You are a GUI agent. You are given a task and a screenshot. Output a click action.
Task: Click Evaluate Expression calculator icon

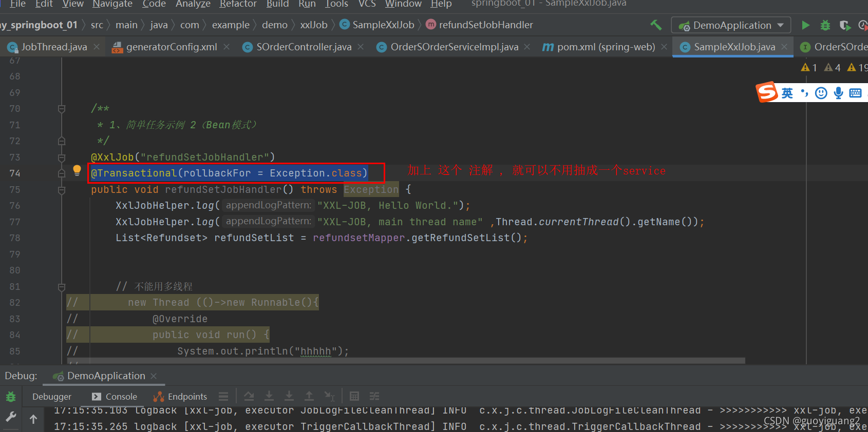pos(354,396)
